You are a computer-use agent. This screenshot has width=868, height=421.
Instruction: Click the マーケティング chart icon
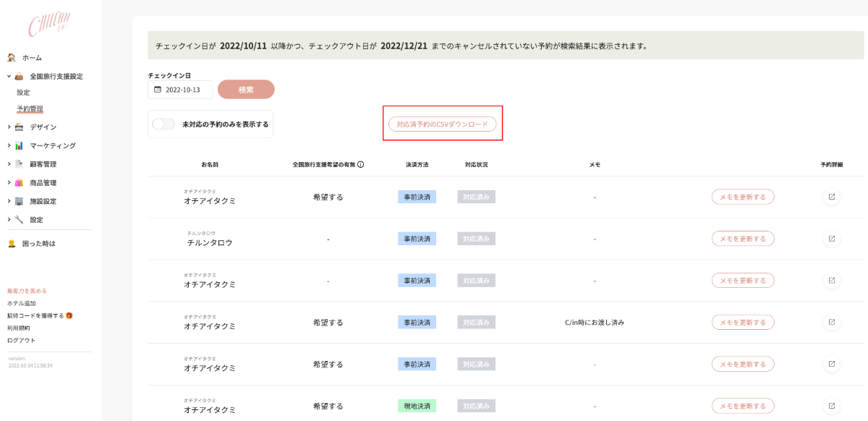pyautogui.click(x=19, y=145)
